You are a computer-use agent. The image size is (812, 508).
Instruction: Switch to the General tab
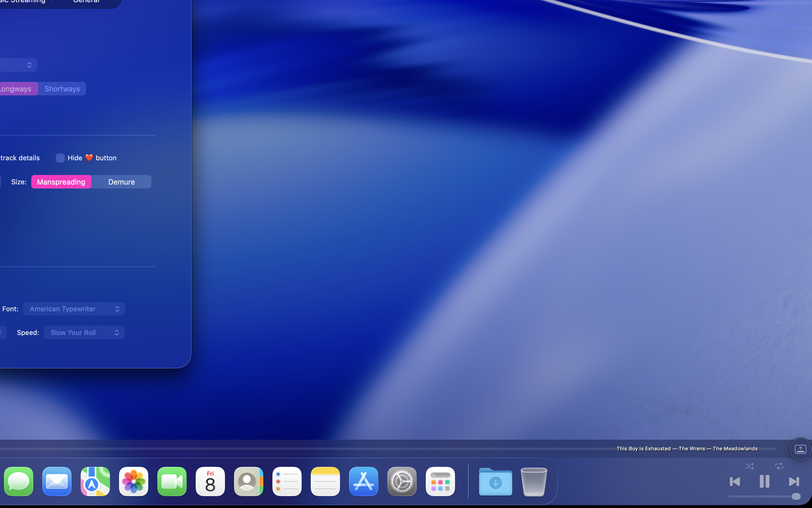pyautogui.click(x=87, y=2)
